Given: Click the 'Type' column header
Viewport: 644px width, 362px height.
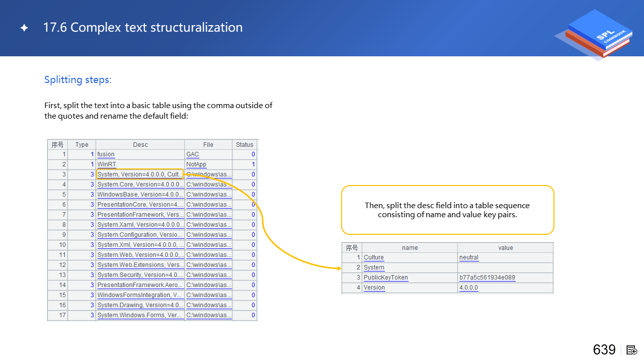Looking at the screenshot, I should (x=82, y=145).
